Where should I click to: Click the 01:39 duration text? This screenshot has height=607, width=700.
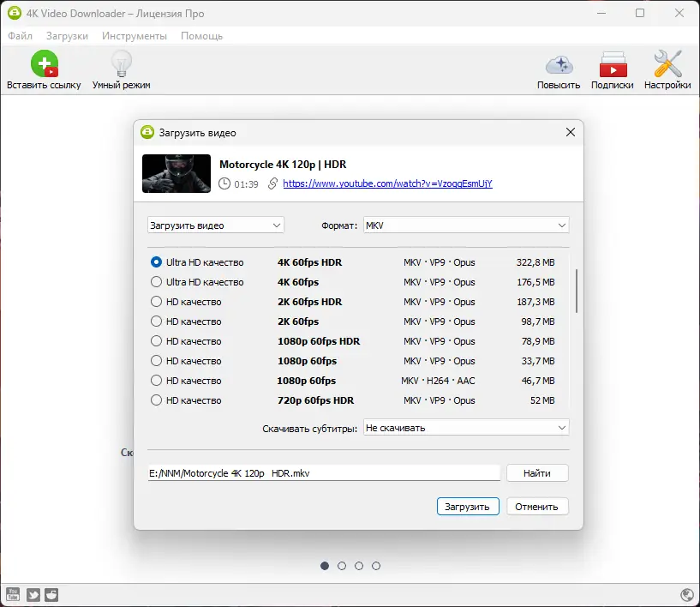tap(246, 184)
